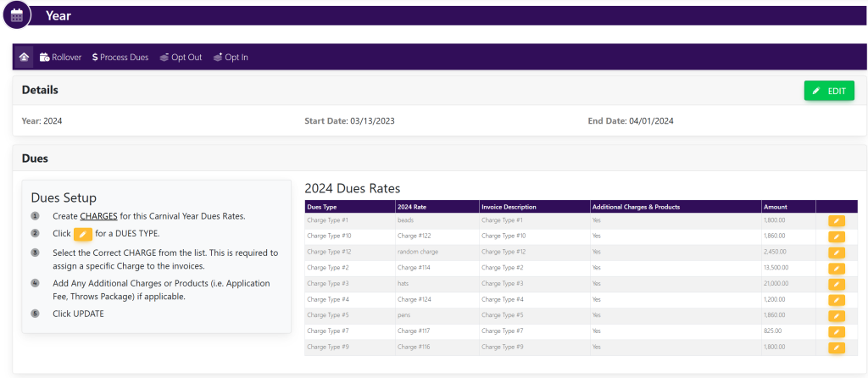Viewport: 868px width, 378px height.
Task: Follow the CHARGES link in Dues Setup
Action: pos(98,216)
